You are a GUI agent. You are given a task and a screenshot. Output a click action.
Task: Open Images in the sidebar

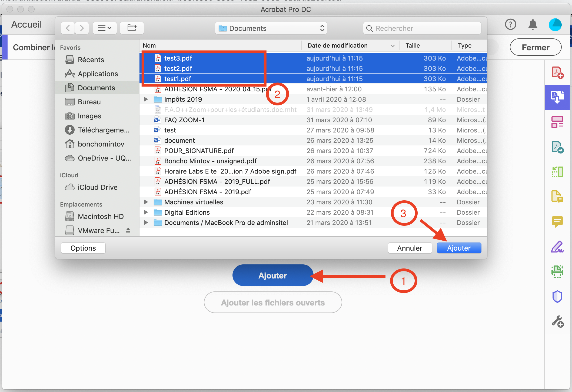click(97, 116)
